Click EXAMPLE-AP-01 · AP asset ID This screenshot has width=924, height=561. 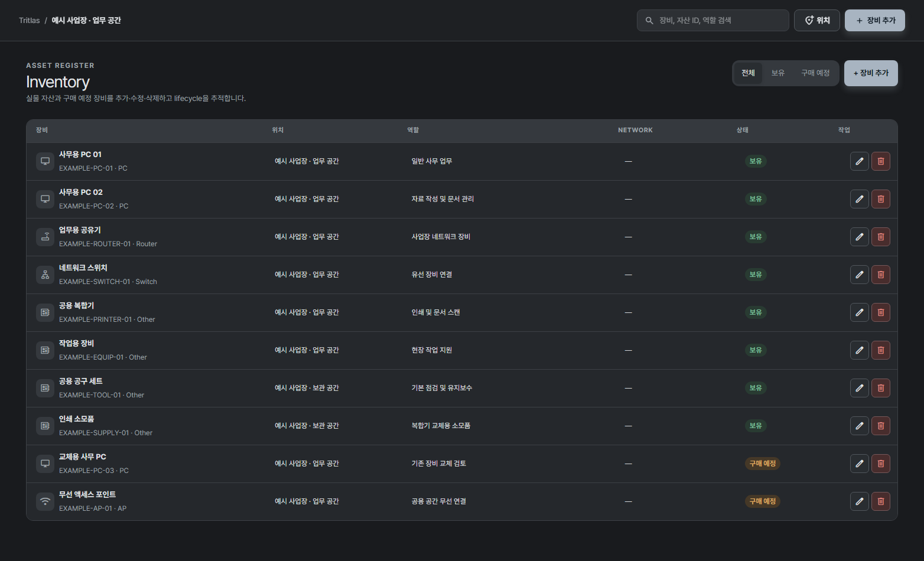(x=93, y=508)
